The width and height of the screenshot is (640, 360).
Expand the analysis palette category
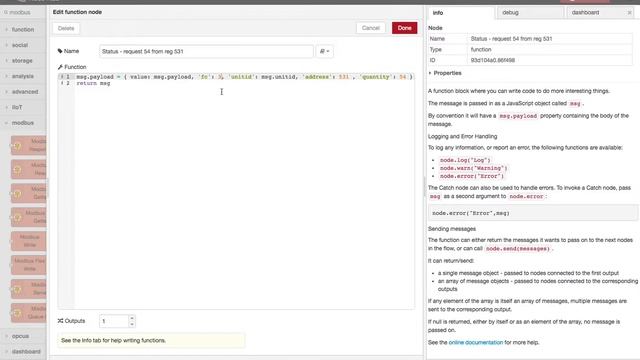point(23,76)
